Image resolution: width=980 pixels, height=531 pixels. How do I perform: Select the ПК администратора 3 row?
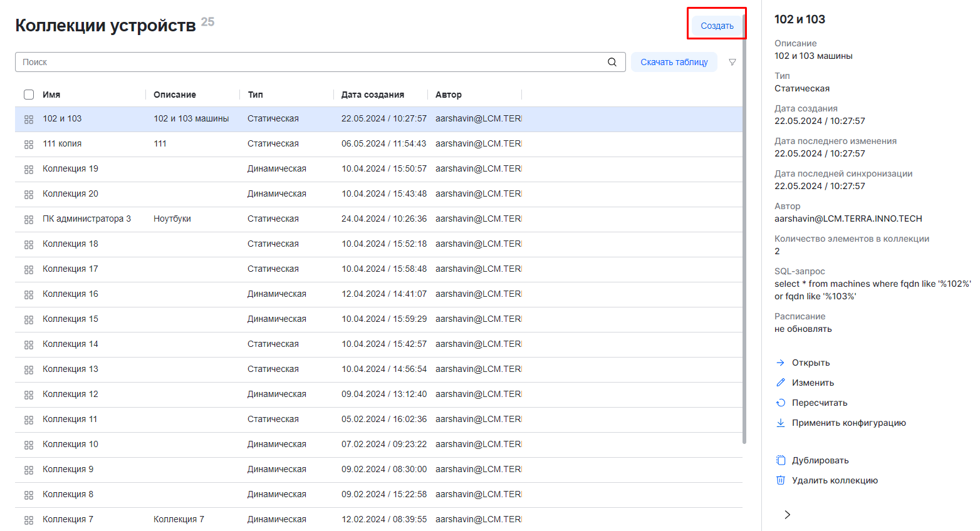(x=86, y=219)
